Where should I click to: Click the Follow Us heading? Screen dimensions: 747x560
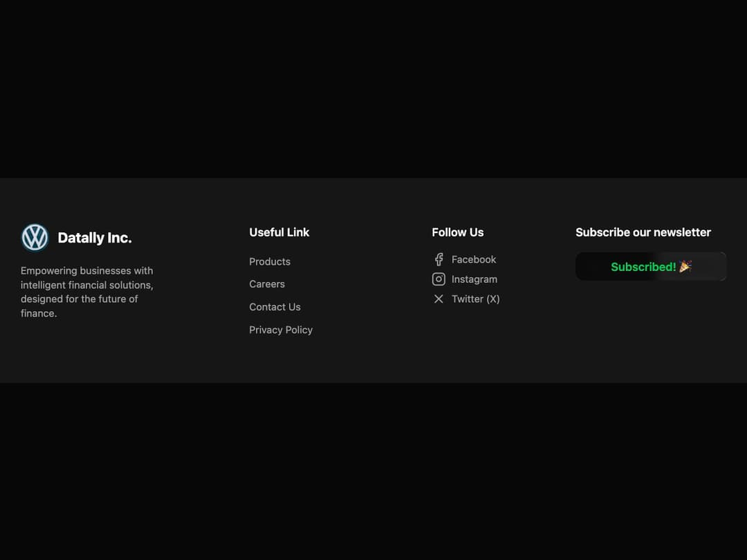(x=458, y=232)
